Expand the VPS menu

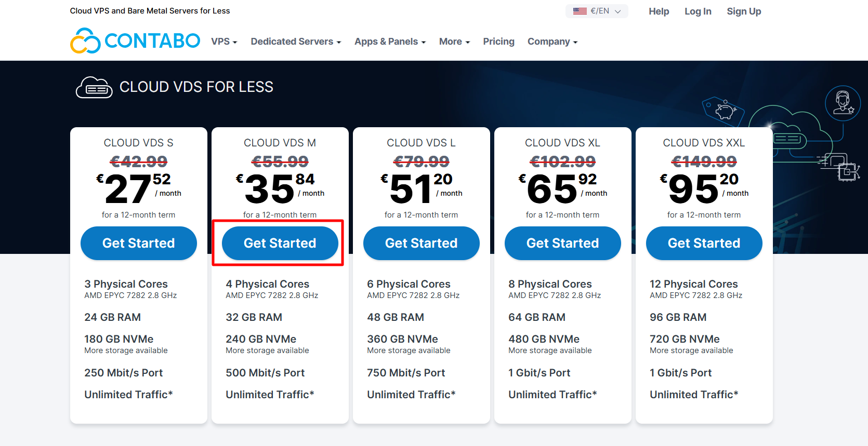(224, 42)
